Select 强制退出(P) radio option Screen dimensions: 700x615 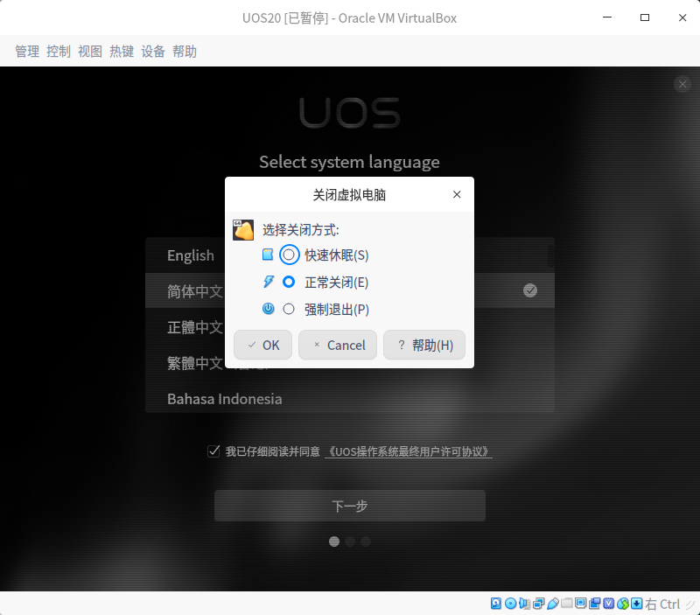289,309
